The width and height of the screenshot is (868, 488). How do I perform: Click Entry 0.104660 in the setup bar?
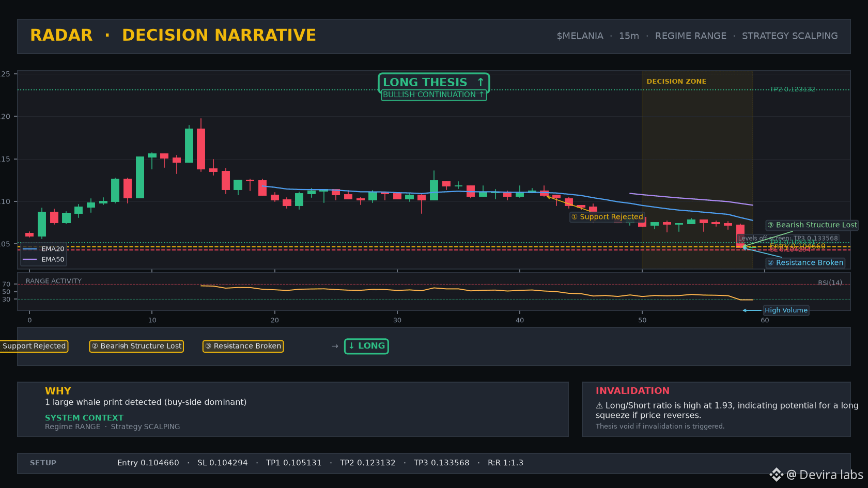pos(148,463)
